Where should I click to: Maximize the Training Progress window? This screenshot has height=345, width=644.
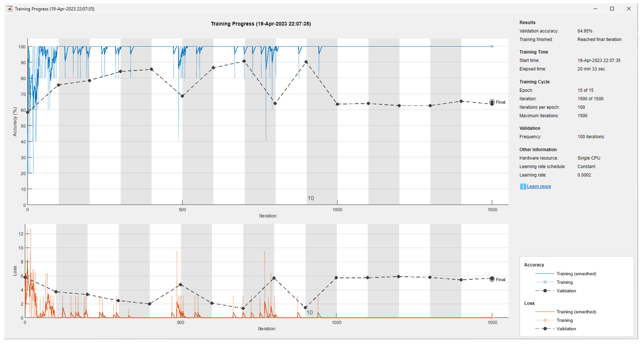click(612, 9)
